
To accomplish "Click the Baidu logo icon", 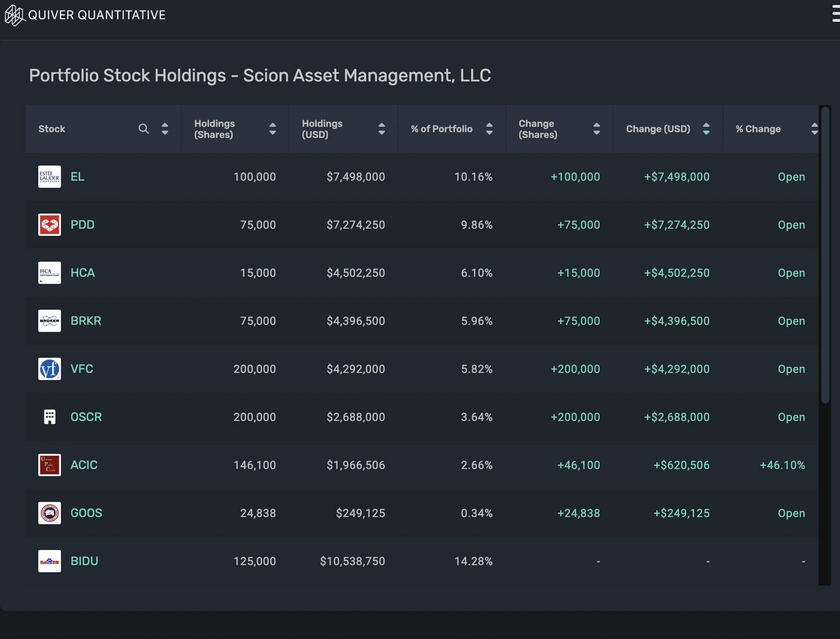I will click(x=49, y=562).
